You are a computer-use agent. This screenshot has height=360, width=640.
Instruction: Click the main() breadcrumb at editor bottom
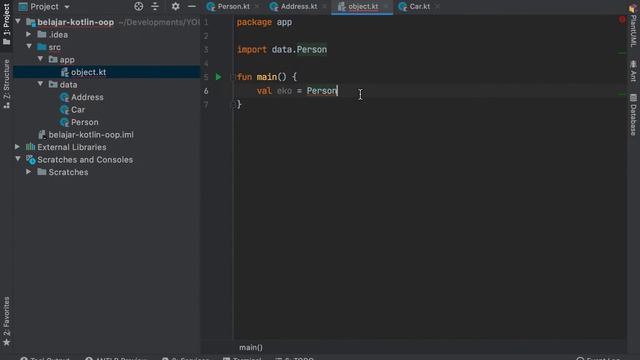pos(251,347)
